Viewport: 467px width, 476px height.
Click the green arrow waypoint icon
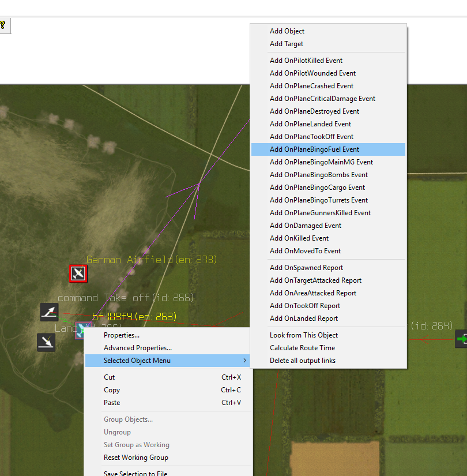(x=462, y=339)
